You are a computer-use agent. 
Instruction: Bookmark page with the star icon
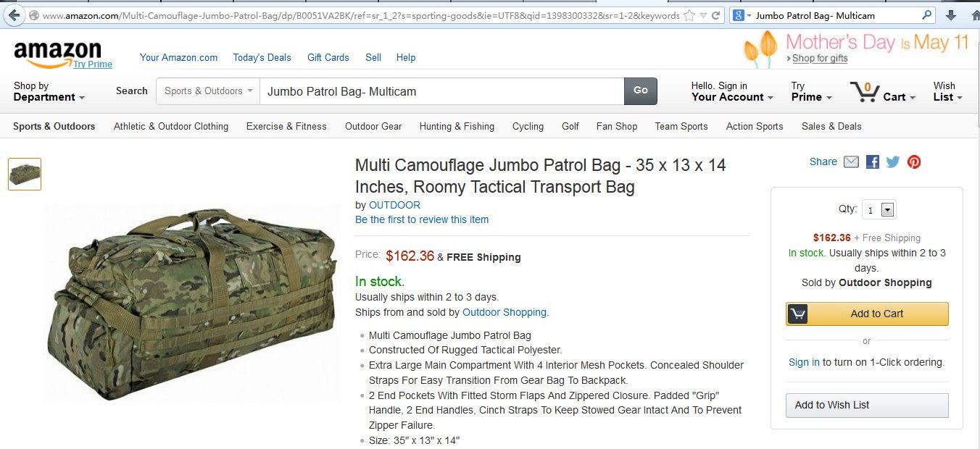[x=689, y=15]
